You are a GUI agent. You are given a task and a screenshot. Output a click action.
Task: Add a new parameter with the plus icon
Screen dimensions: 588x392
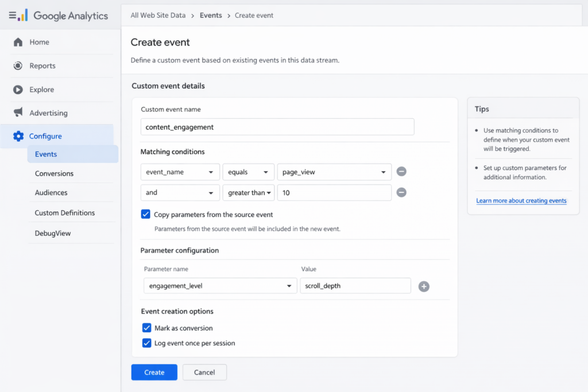424,286
